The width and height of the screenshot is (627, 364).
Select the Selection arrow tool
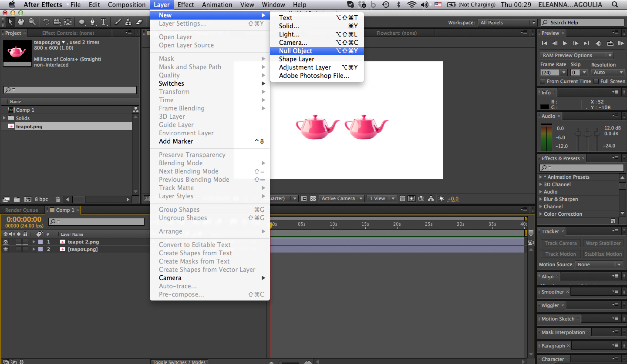coord(10,22)
